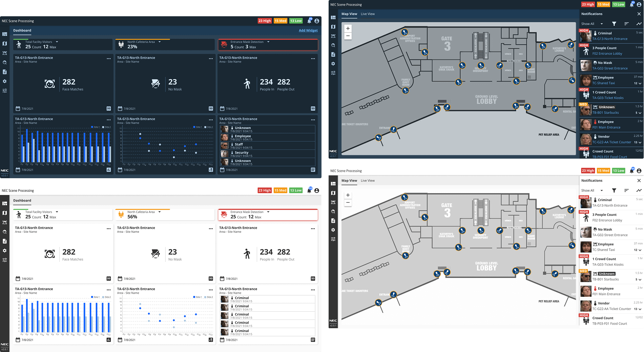Click Add Widget link in dark dashboard
This screenshot has height=352, width=644.
308,30
